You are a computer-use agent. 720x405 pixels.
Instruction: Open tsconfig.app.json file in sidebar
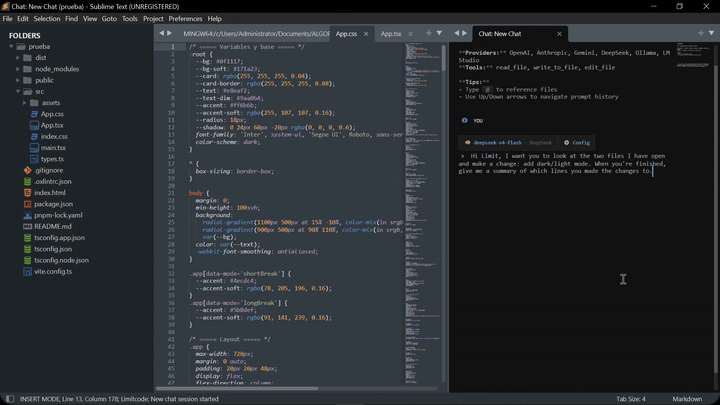tap(59, 237)
